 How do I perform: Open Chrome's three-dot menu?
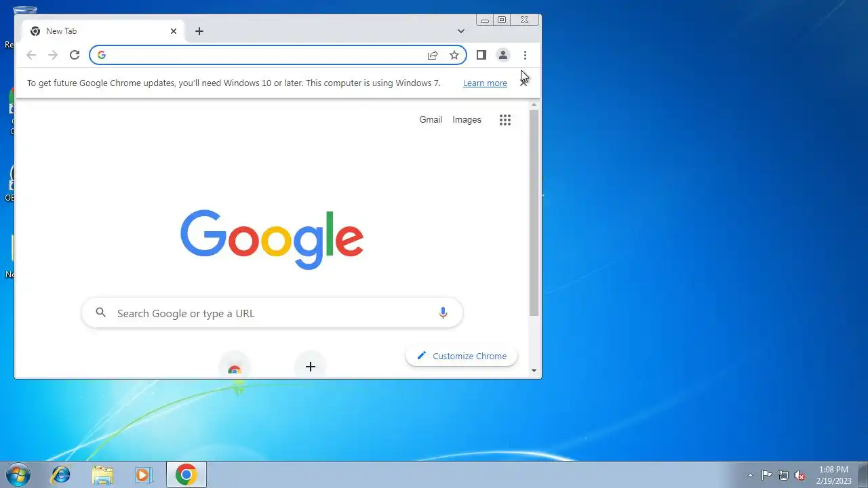click(x=525, y=55)
